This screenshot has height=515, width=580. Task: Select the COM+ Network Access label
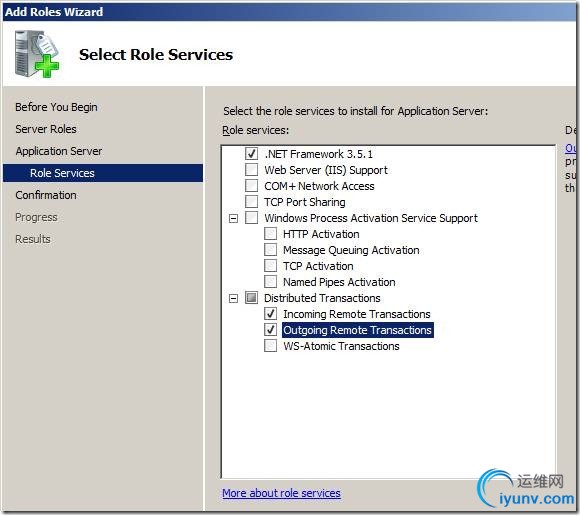pyautogui.click(x=319, y=186)
